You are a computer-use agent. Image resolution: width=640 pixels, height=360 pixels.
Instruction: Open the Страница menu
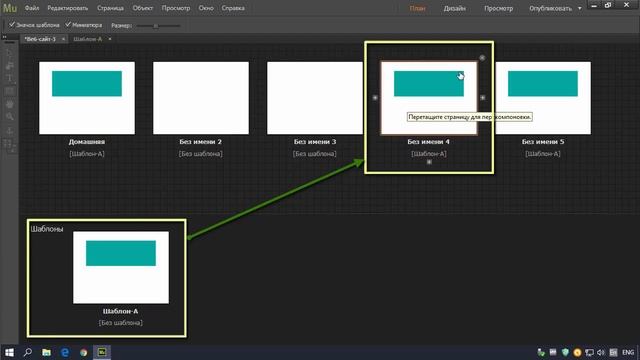(x=110, y=8)
